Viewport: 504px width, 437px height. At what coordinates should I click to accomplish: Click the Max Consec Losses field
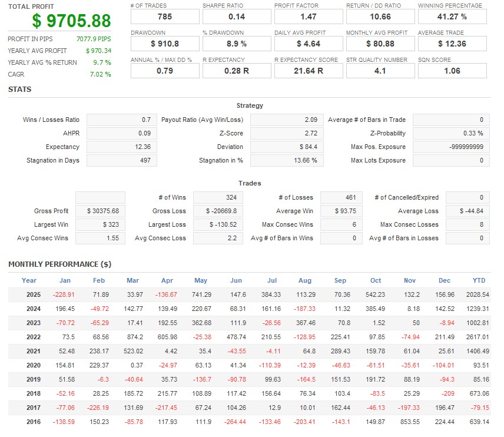click(467, 224)
